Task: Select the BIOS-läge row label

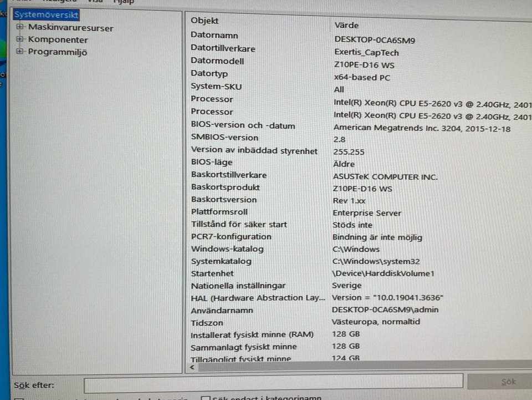Action: click(212, 163)
